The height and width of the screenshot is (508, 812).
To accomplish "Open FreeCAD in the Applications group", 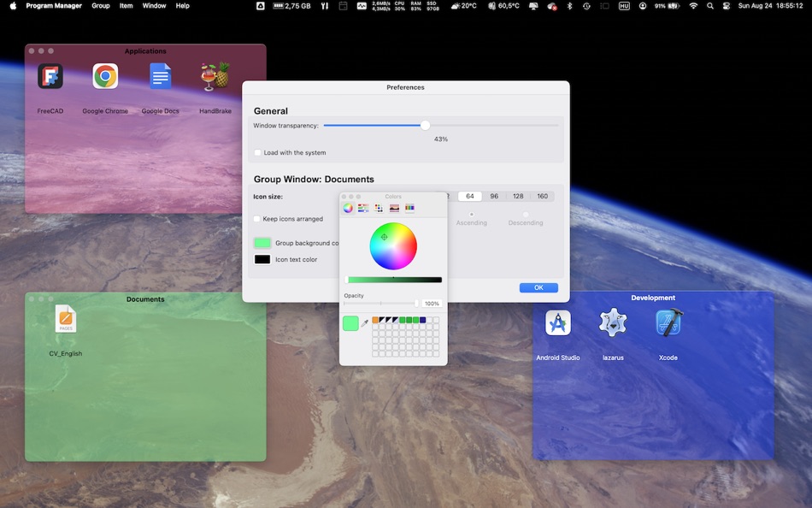I will 50,77.
